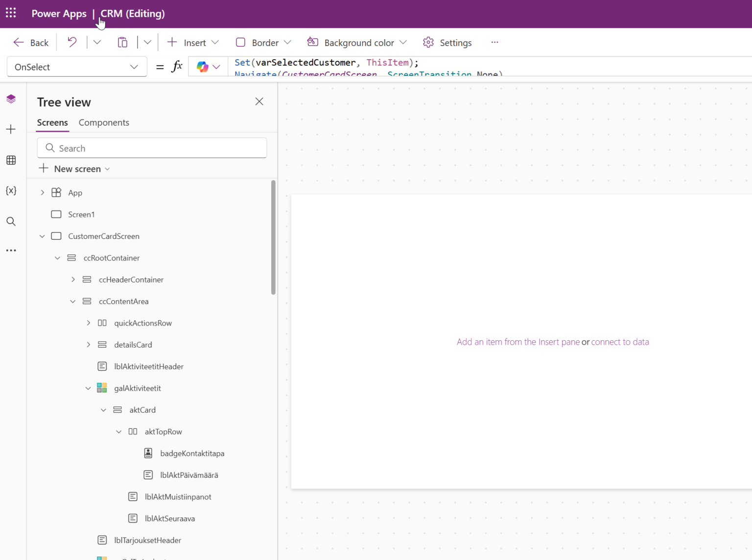This screenshot has width=752, height=560.
Task: Expand the quickActionsRow node
Action: click(88, 323)
